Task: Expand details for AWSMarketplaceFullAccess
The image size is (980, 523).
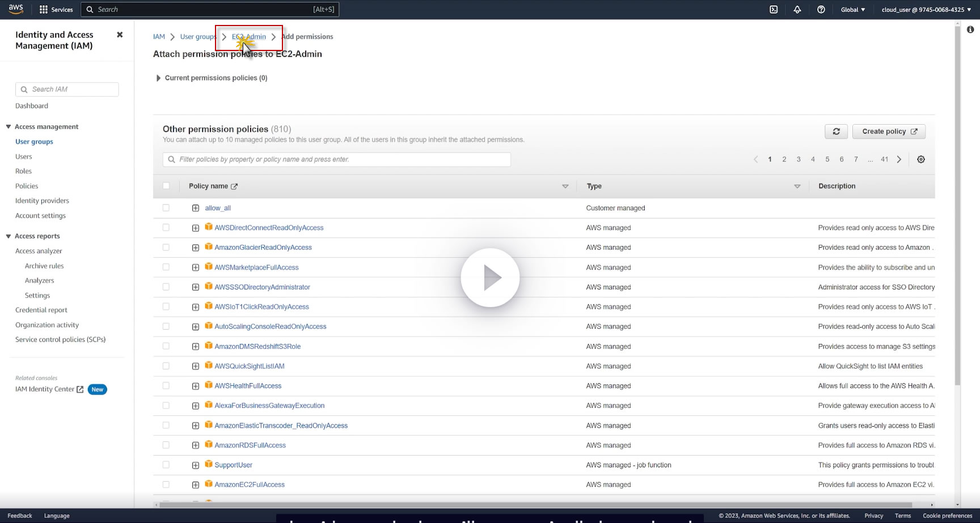Action: point(196,267)
